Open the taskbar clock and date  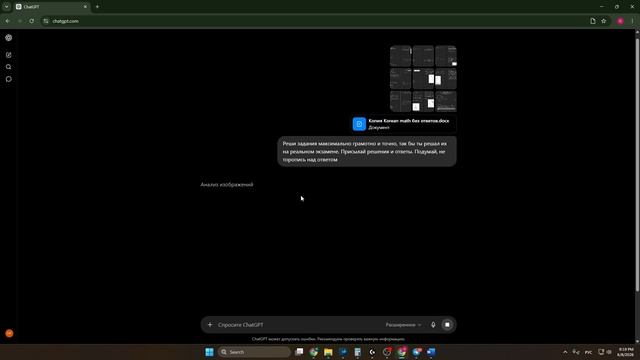(x=626, y=352)
